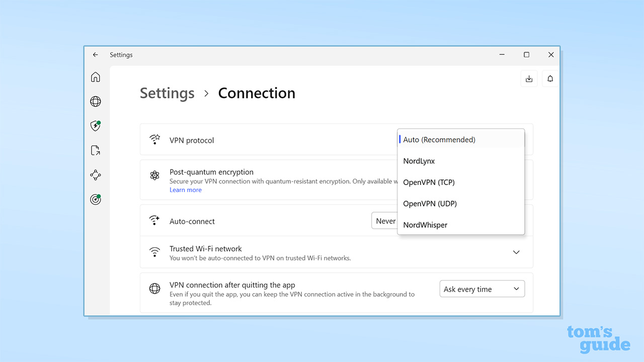Click globe icon beside VPN connection after quitting
Viewport: 644px width, 362px height.
click(154, 289)
